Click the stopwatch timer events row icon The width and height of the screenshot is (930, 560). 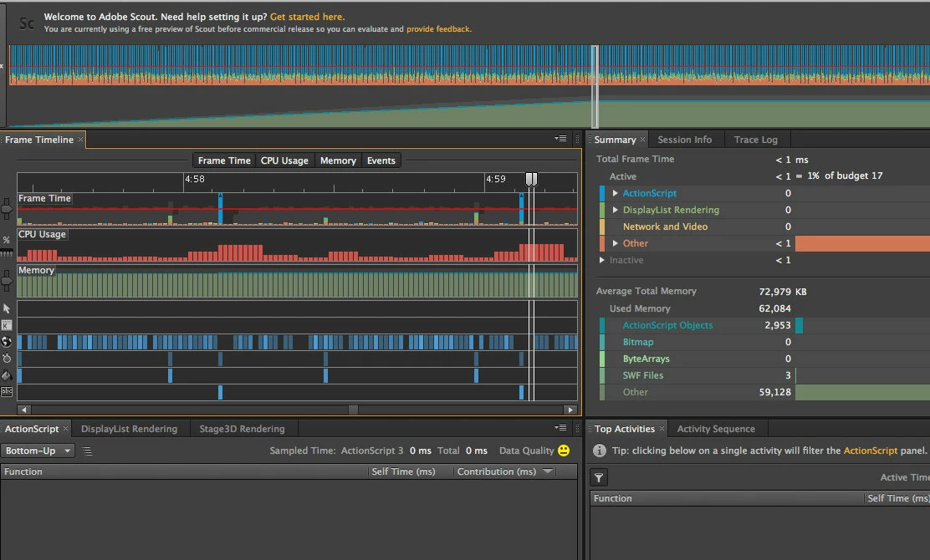pyautogui.click(x=7, y=359)
